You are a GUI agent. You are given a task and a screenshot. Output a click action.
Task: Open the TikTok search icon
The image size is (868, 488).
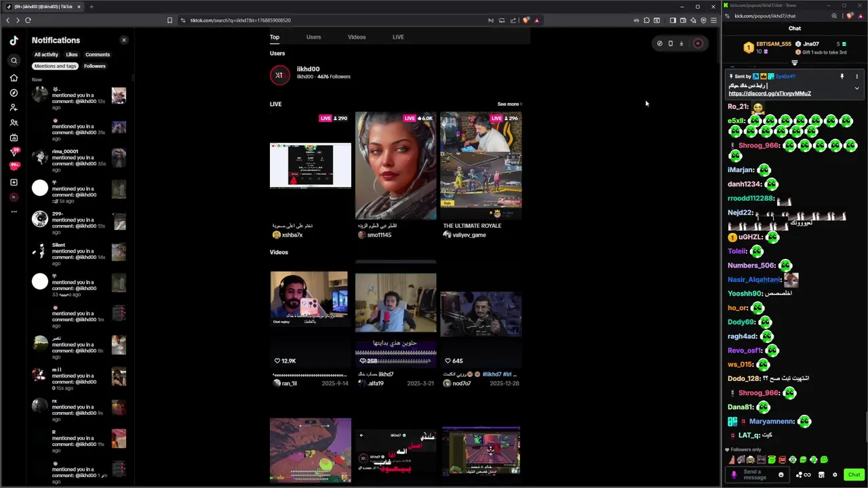[x=14, y=61]
